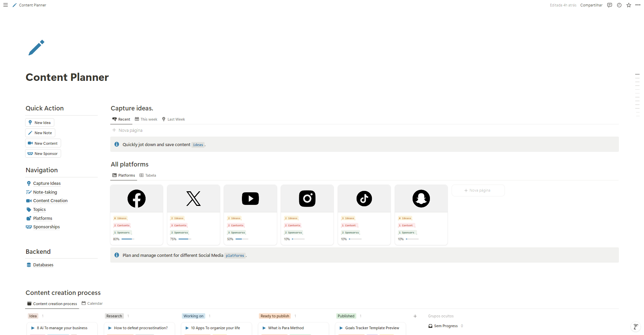Select the Platforms gallery view tab
Screen dimensions: 644x335
[124, 175]
